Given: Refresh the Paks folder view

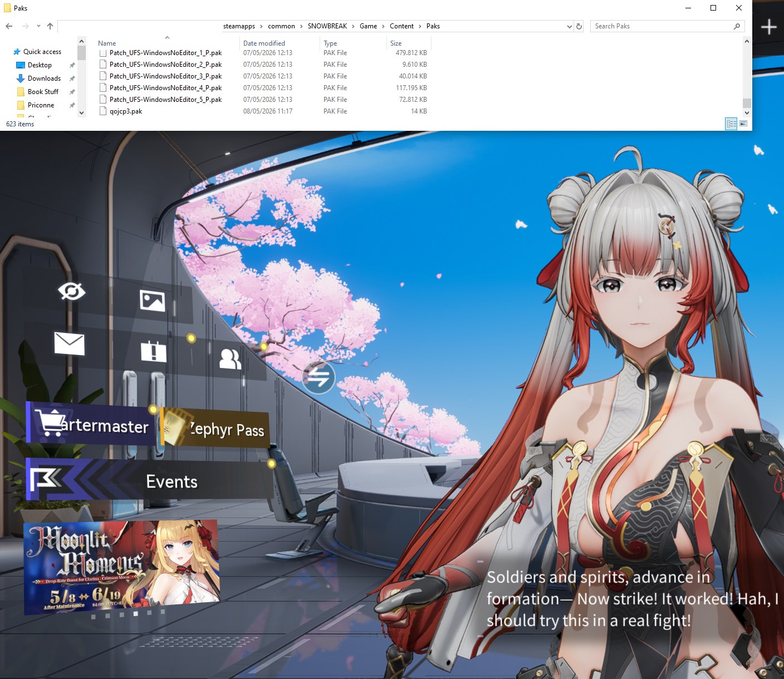Looking at the screenshot, I should click(x=579, y=26).
